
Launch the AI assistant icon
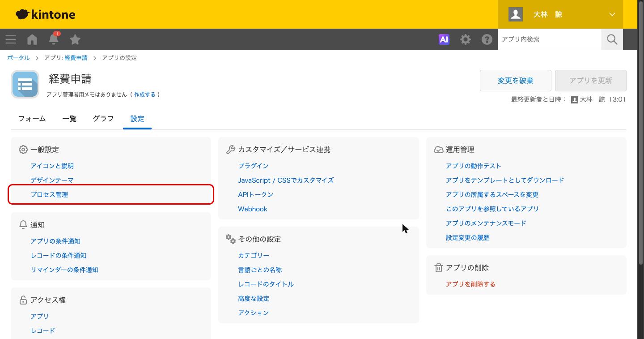point(444,39)
